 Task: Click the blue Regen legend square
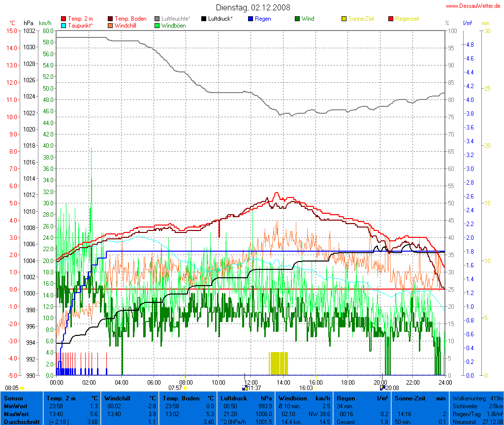(251, 19)
